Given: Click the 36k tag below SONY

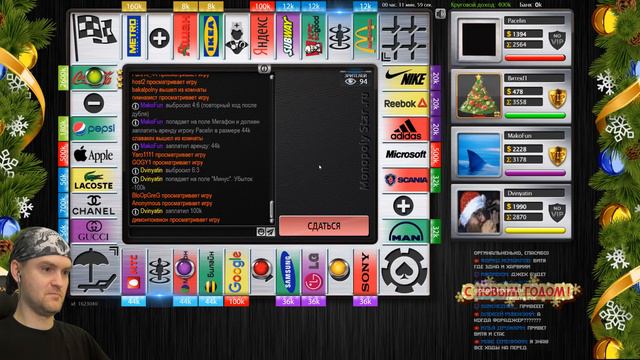Looking at the screenshot, I should pyautogui.click(x=365, y=301).
